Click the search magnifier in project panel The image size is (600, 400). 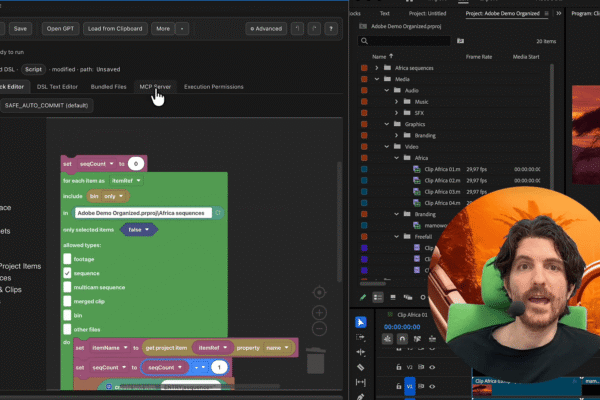point(364,41)
